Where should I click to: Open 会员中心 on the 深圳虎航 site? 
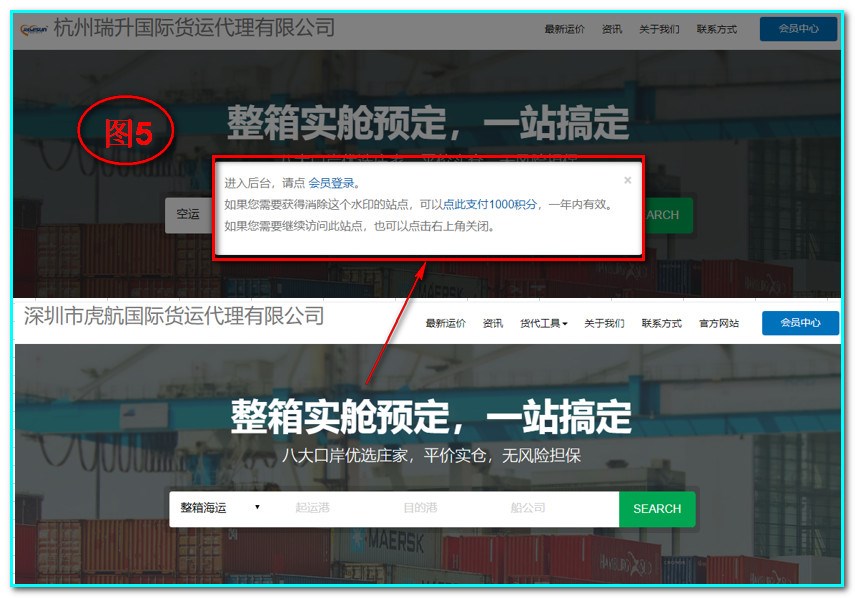pyautogui.click(x=799, y=323)
